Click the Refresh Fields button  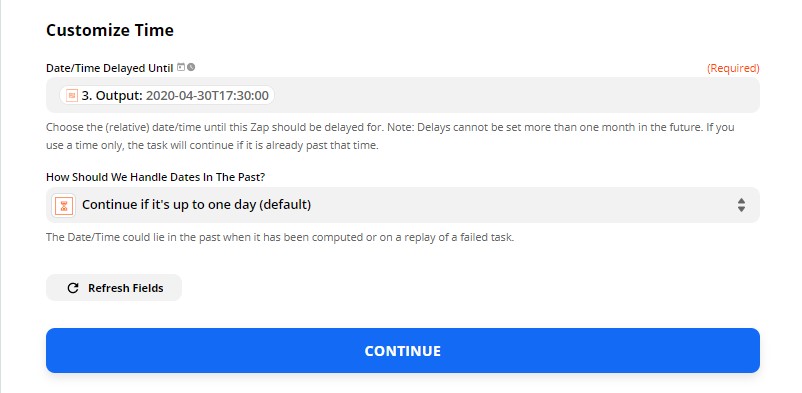click(x=114, y=288)
